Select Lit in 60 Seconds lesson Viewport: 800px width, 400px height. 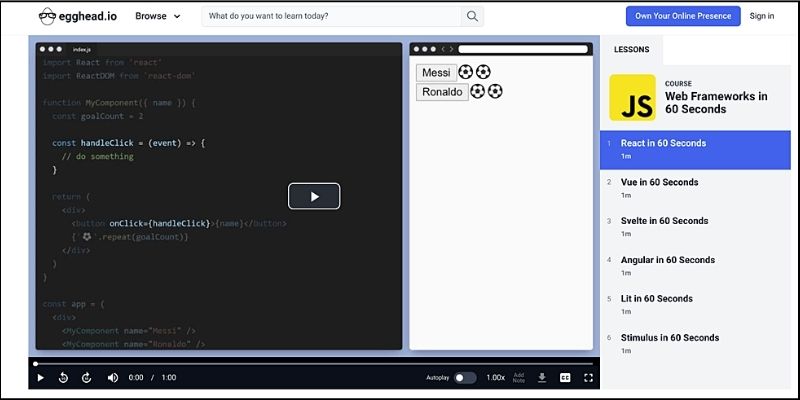point(695,305)
